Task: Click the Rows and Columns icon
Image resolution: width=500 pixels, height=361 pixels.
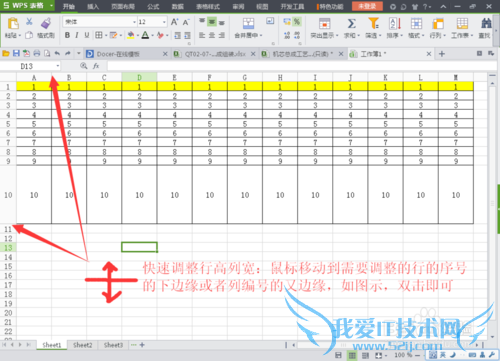Action: pyautogui.click(x=438, y=24)
